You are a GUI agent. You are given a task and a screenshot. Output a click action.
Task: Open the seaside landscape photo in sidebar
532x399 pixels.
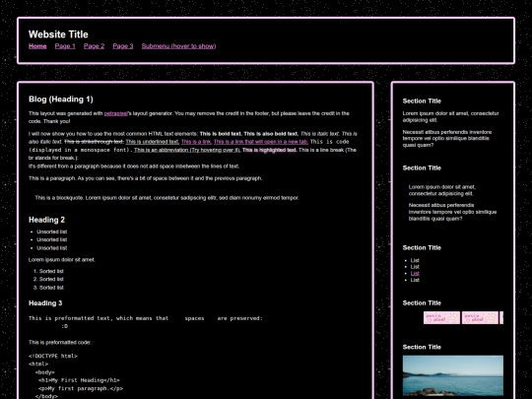453,375
